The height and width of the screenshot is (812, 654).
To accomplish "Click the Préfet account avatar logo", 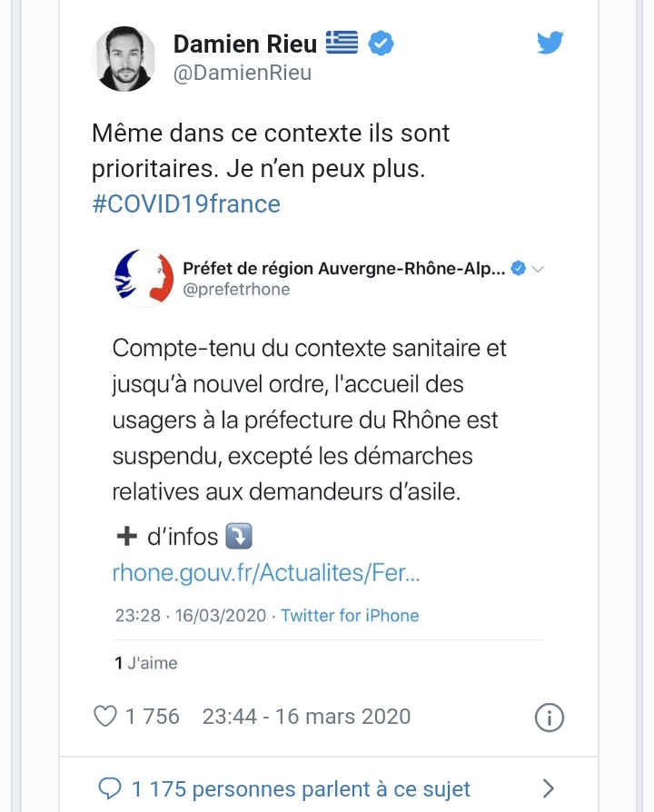I will (x=144, y=279).
